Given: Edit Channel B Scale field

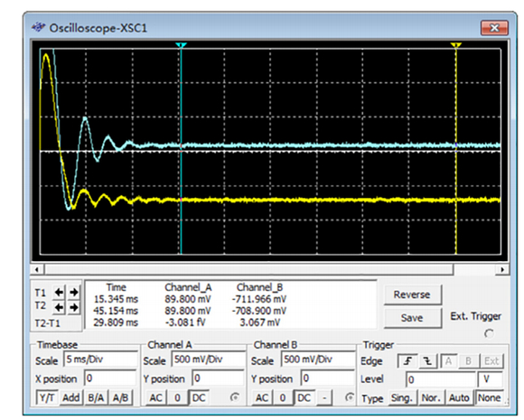Looking at the screenshot, I should point(318,359).
